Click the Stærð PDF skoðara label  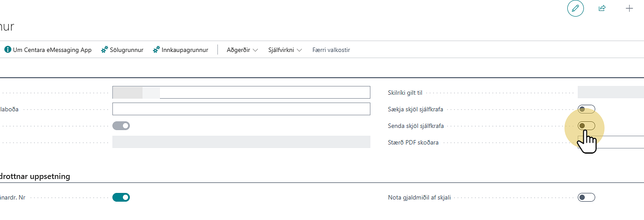click(413, 142)
